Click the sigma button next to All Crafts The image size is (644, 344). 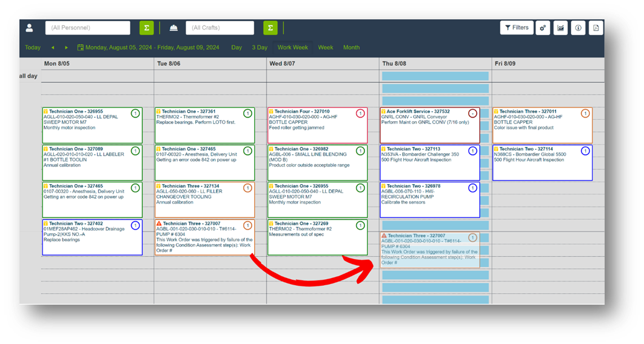(x=270, y=28)
